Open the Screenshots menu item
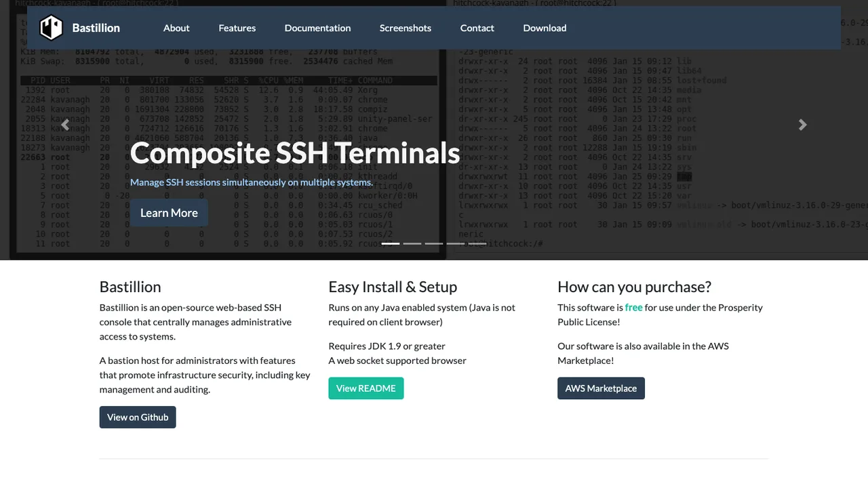Screen dimensions: 868x488 (406, 28)
